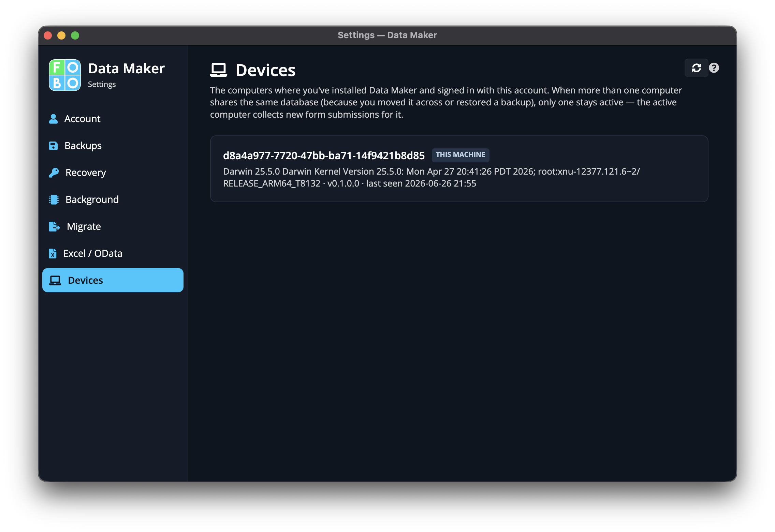Image resolution: width=775 pixels, height=532 pixels.
Task: Click the Settings subtitle under Data Maker
Action: (x=102, y=84)
